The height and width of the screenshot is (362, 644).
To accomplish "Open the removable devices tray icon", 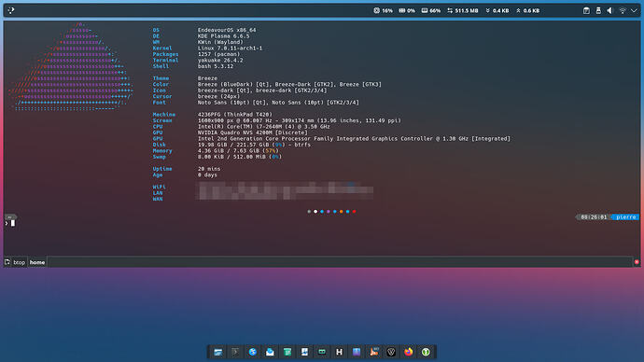I will pos(598,10).
